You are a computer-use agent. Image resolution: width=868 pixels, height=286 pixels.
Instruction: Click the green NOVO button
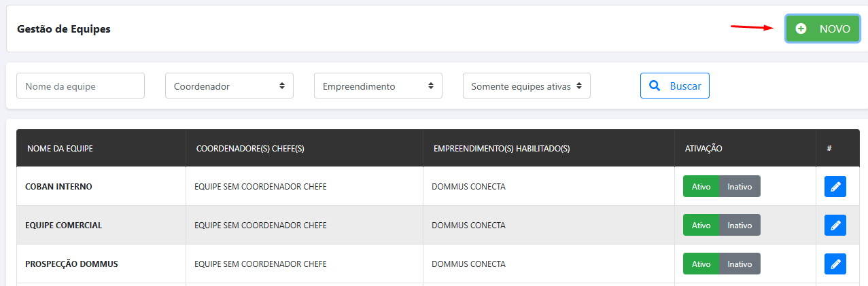[822, 29]
